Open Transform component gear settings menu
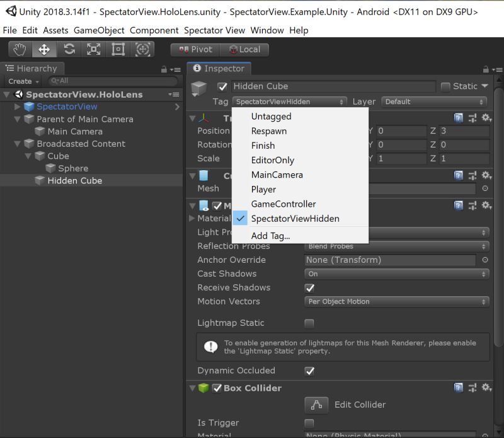 486,118
